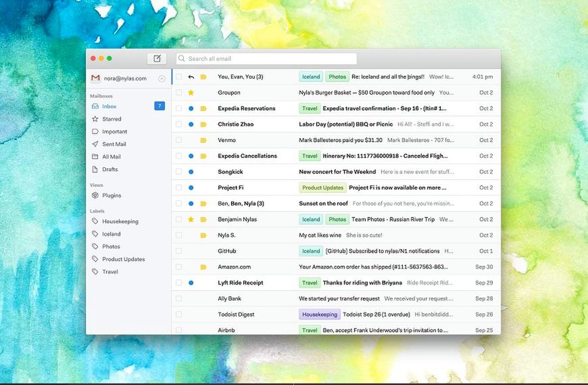The image size is (588, 385).
Task: Click the search magnifier icon
Action: pos(182,59)
